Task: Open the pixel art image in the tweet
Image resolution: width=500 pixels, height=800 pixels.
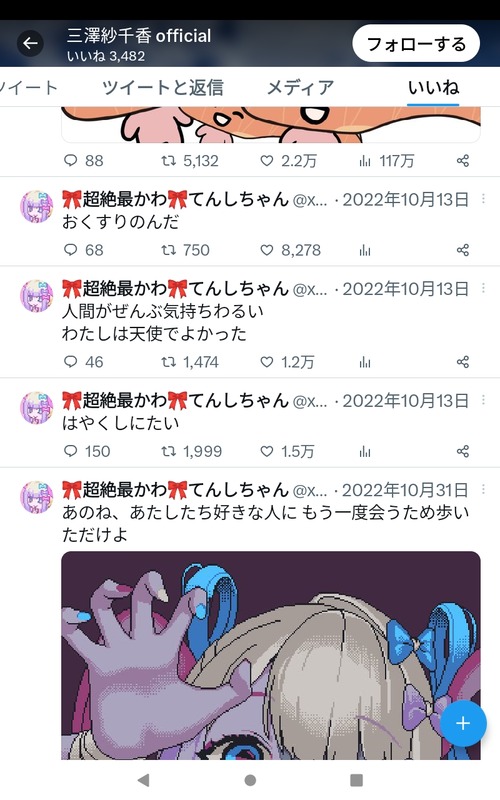Action: [x=271, y=656]
